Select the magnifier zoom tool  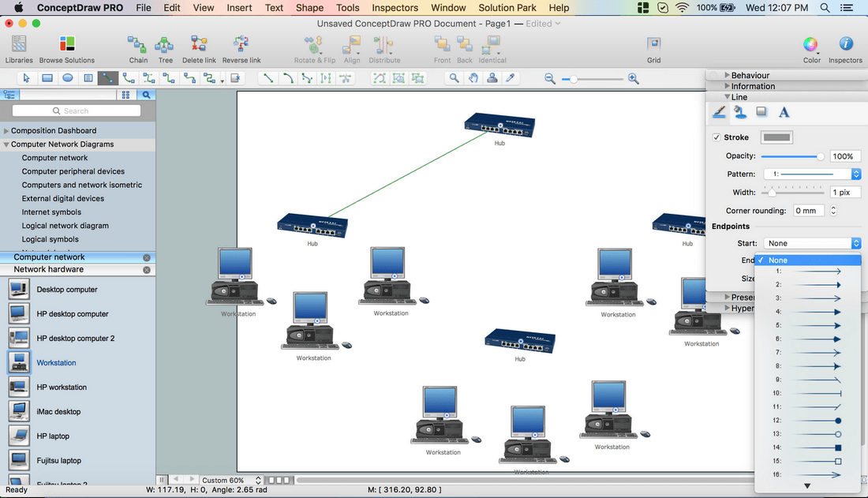point(454,78)
